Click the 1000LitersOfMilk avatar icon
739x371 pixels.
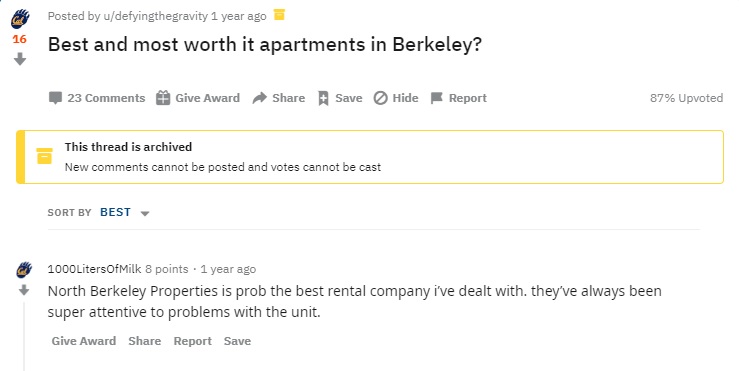pos(24,269)
